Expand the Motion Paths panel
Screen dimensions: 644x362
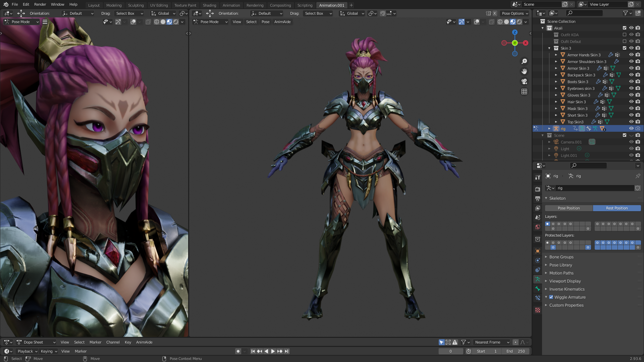(x=561, y=273)
